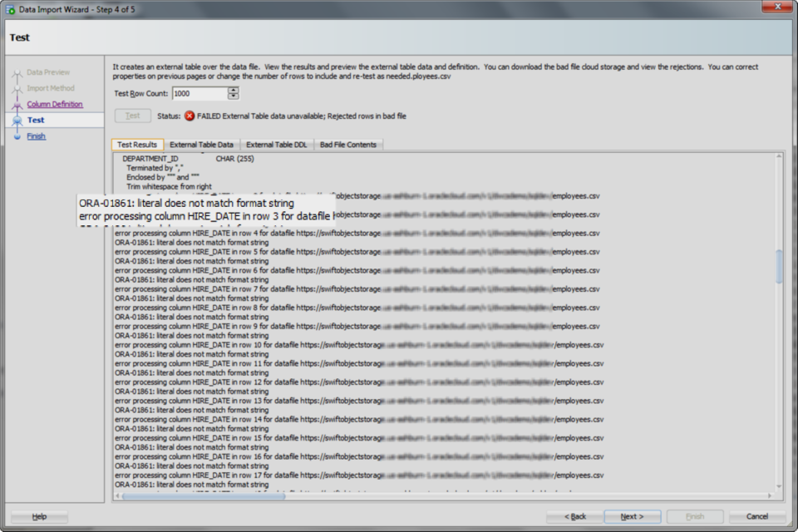The width and height of the screenshot is (798, 532).
Task: Select the Test step in the navigation list
Action: pyautogui.click(x=36, y=120)
